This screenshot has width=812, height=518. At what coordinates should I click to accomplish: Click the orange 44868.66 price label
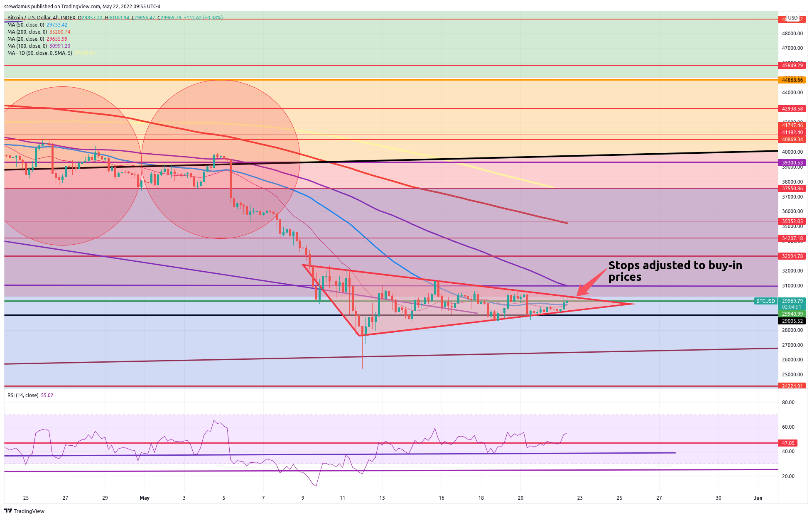(792, 80)
